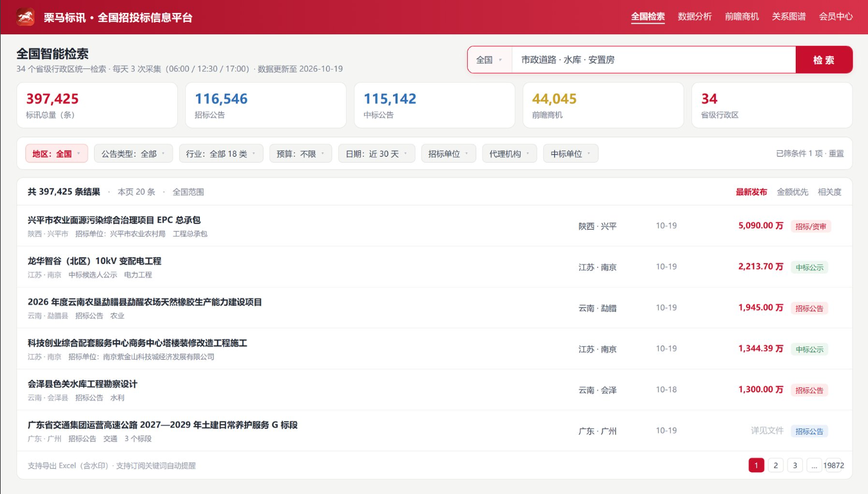Click the 5,090.00 万 amount
The image size is (868, 494).
(x=761, y=226)
